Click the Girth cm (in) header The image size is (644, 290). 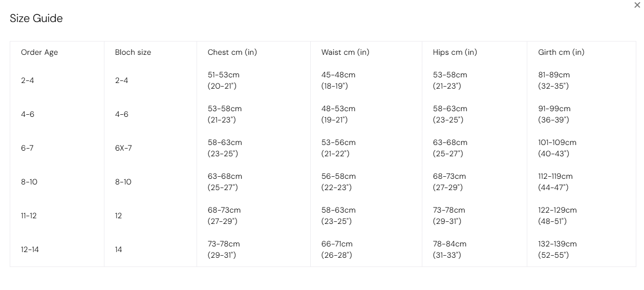click(x=561, y=52)
